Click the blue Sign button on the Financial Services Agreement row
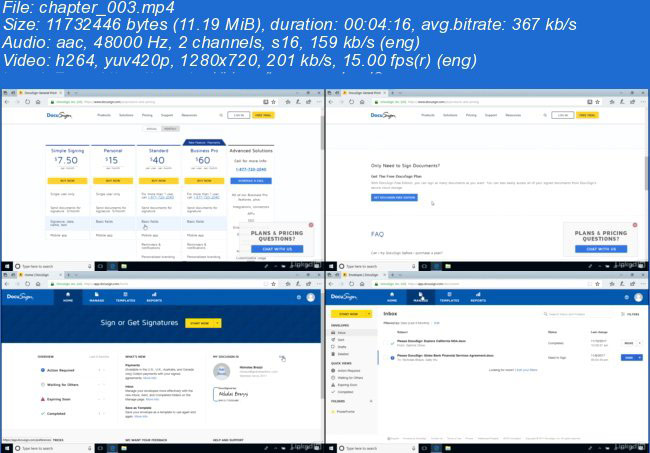The width and height of the screenshot is (650, 453). click(x=629, y=357)
